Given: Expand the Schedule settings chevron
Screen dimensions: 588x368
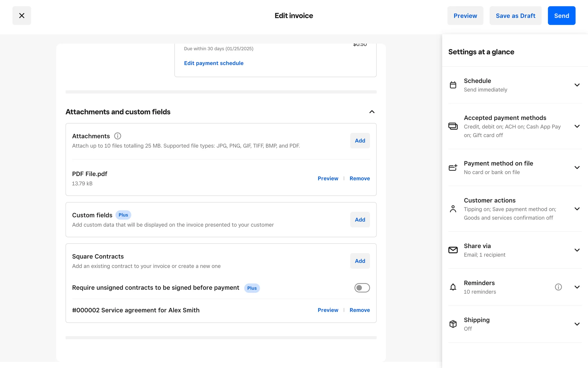Looking at the screenshot, I should coord(577,85).
